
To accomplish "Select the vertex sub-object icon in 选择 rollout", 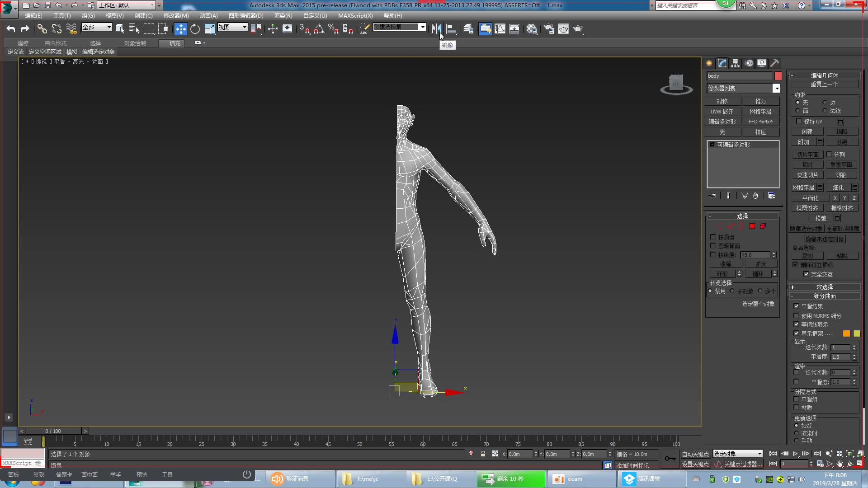I will tap(719, 226).
